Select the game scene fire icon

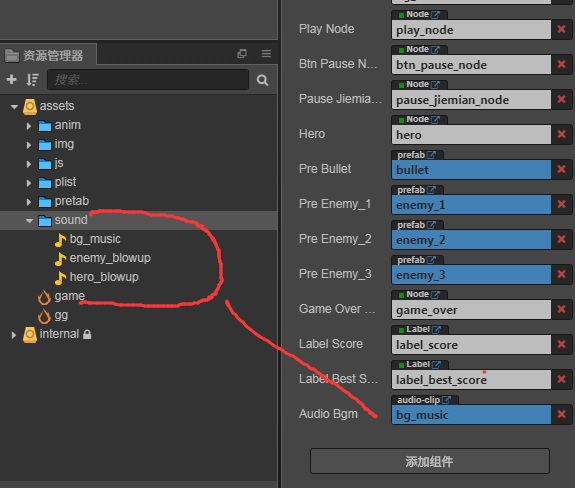coord(44,297)
